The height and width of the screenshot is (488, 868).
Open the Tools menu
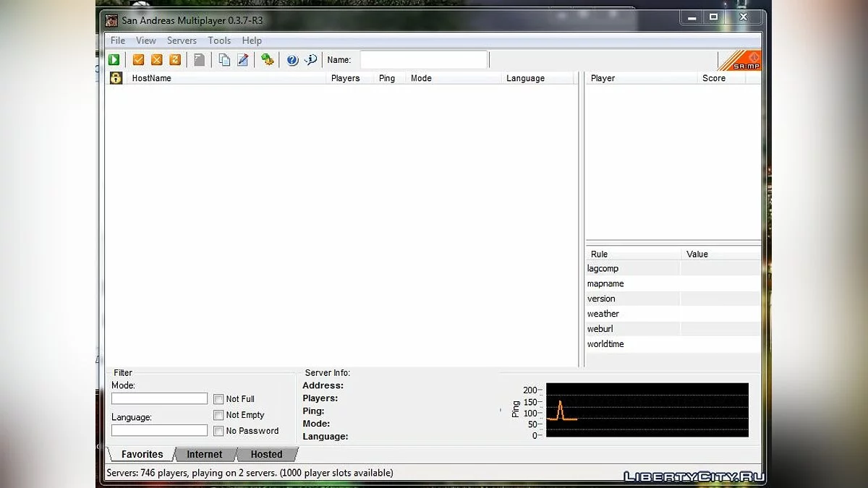click(219, 40)
